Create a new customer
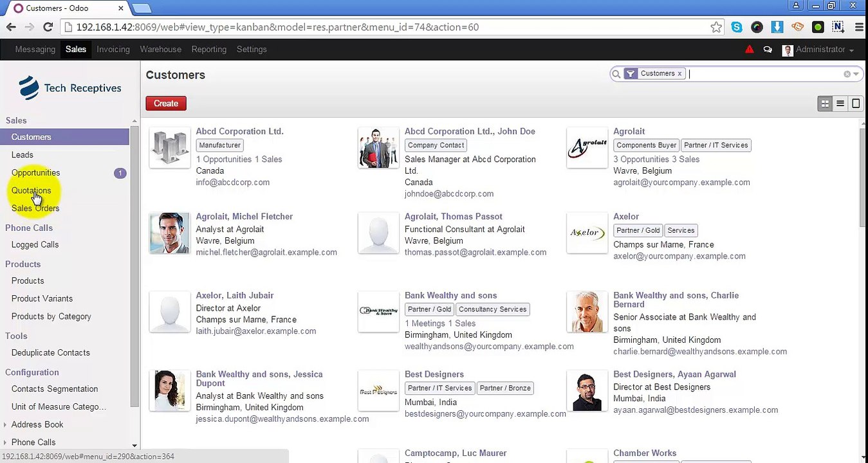The height and width of the screenshot is (463, 868). 166,104
